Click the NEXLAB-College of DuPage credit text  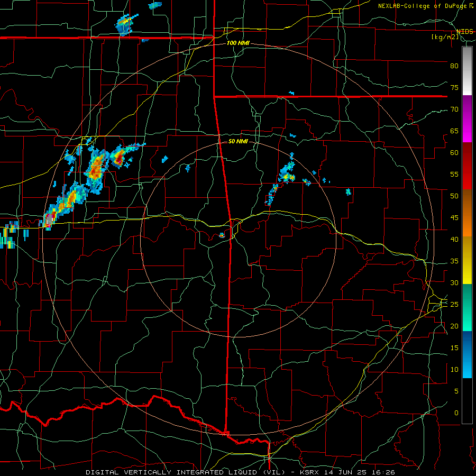point(422,6)
